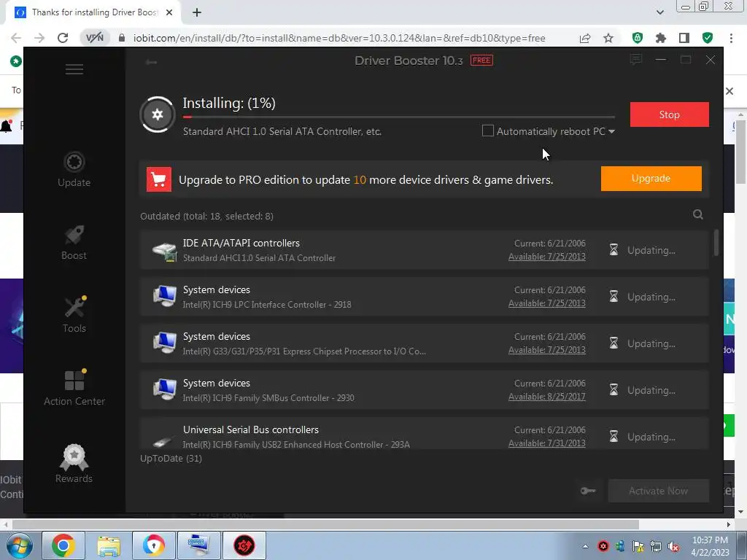Open Available: 7/31/2013 link for USB2 Host Controller
This screenshot has width=747, height=560.
(547, 443)
